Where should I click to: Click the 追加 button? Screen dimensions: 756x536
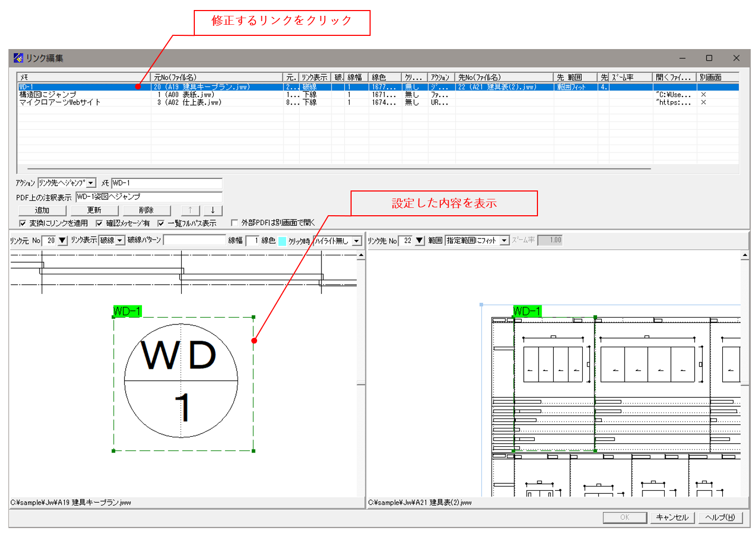[x=42, y=210]
